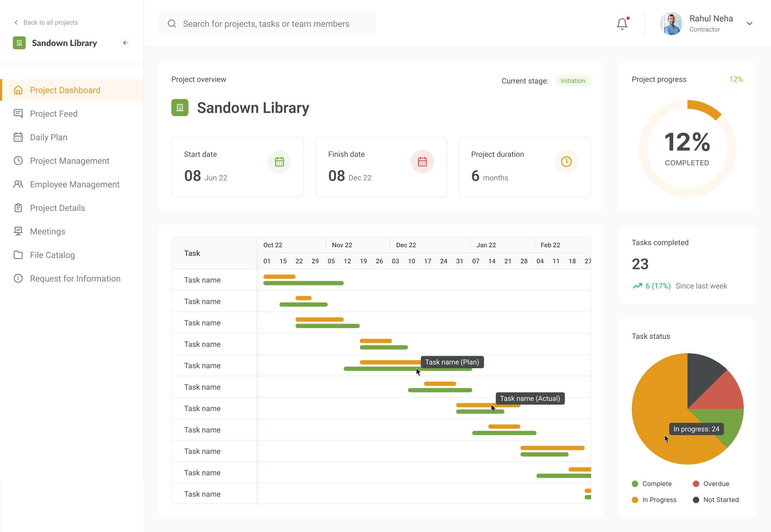Focus the projects and tasks search field
Image resolution: width=771 pixels, height=532 pixels.
point(267,24)
